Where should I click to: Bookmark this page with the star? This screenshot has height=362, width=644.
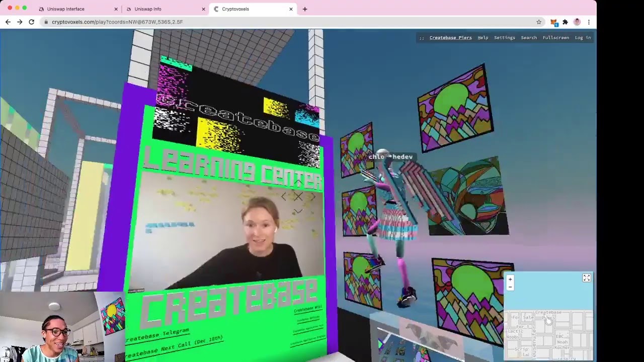[x=539, y=22]
